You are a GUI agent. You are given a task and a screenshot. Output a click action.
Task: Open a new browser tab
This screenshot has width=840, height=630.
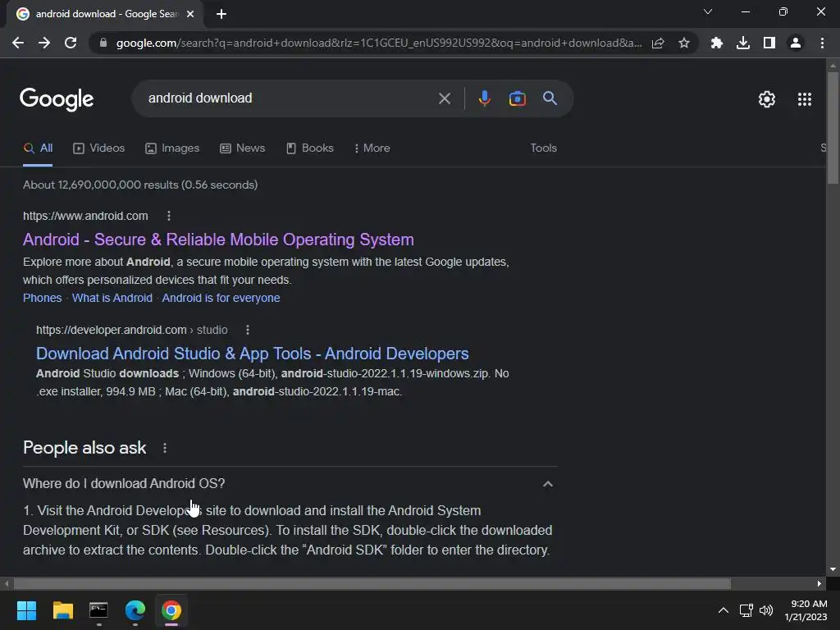[x=221, y=14]
